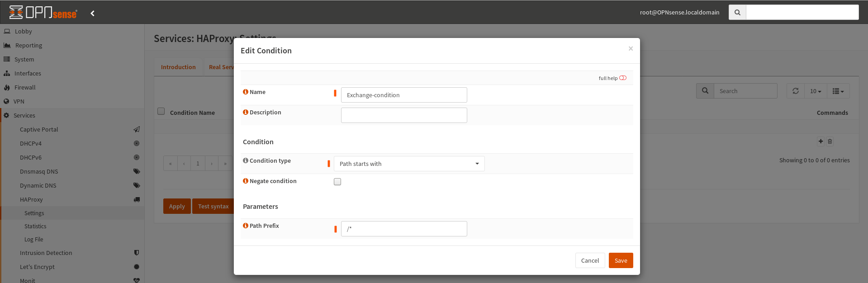The width and height of the screenshot is (868, 283).
Task: Enable the Negate condition checkbox
Action: point(337,182)
